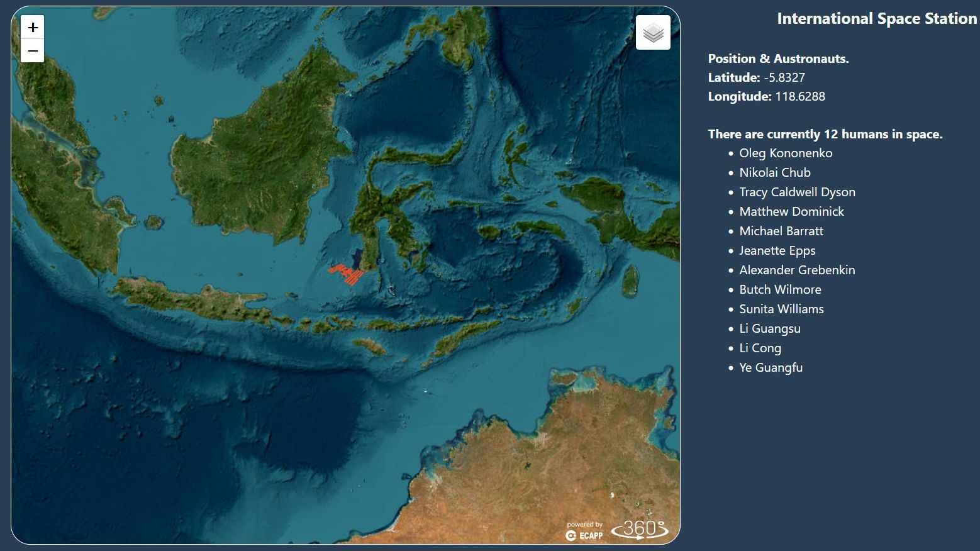The image size is (980, 551).
Task: Click Alexander Grebenkin's name
Action: click(x=797, y=270)
